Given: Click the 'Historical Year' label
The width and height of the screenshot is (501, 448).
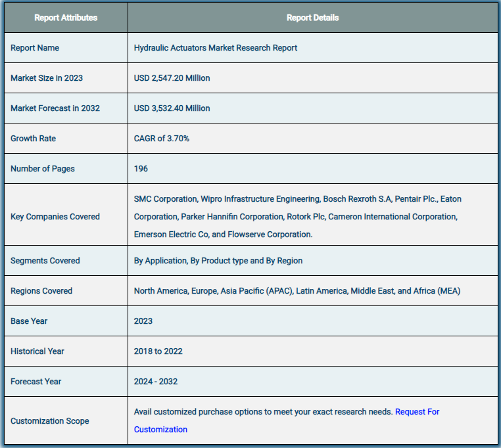Looking at the screenshot, I should tap(37, 351).
